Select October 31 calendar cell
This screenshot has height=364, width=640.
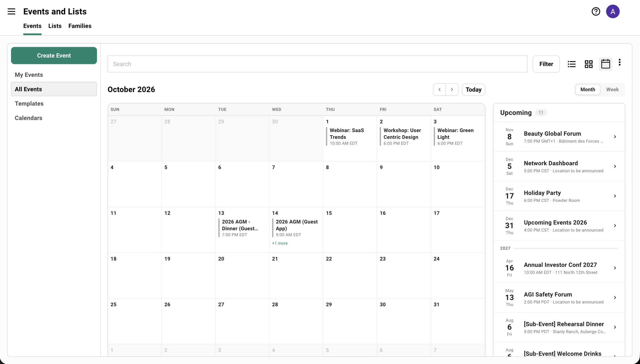[x=458, y=321]
